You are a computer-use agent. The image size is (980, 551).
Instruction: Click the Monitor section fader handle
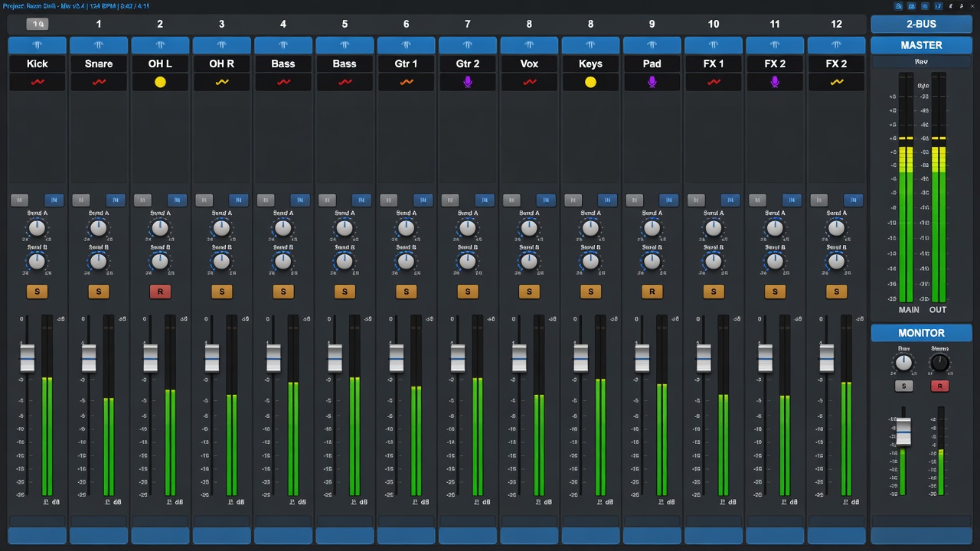point(903,432)
